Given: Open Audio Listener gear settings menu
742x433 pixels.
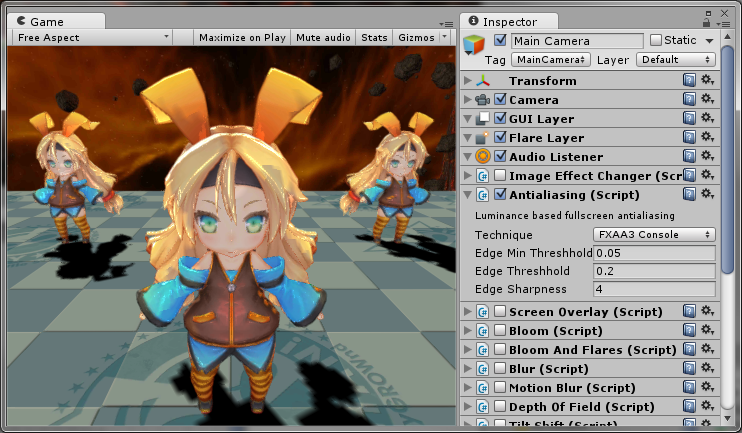Looking at the screenshot, I should click(707, 156).
